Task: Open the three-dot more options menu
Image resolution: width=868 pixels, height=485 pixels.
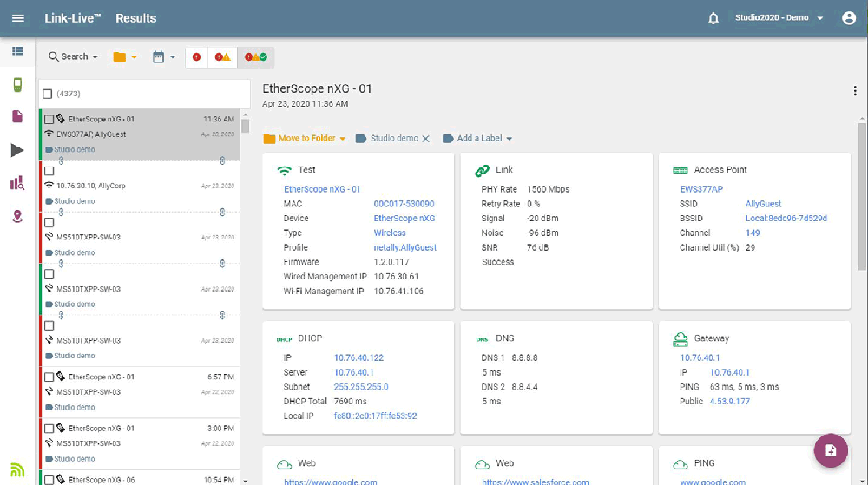Action: (855, 91)
